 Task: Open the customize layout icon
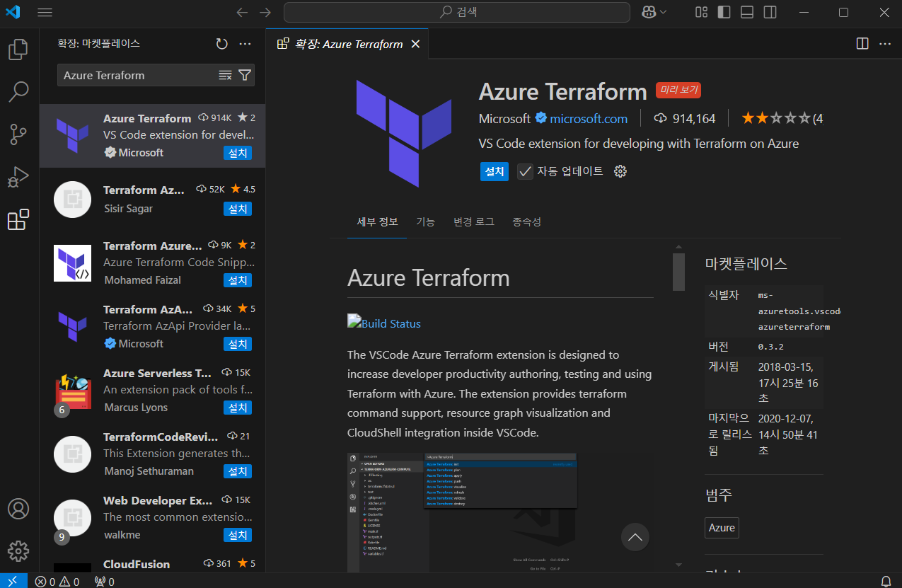click(x=701, y=12)
